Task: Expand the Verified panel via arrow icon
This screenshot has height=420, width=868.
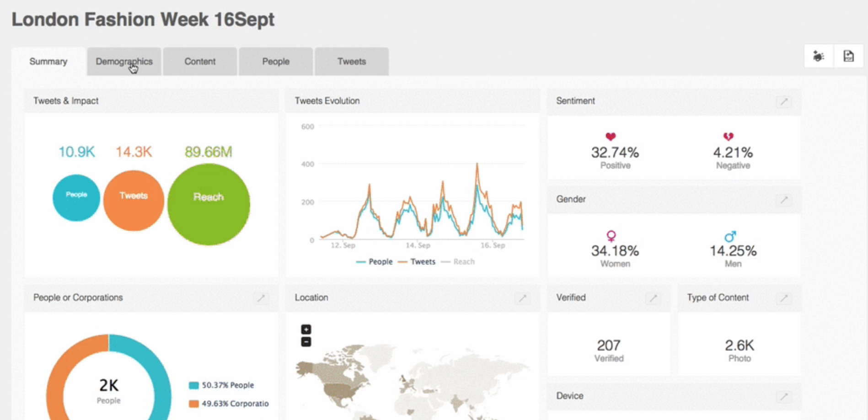Action: click(653, 298)
